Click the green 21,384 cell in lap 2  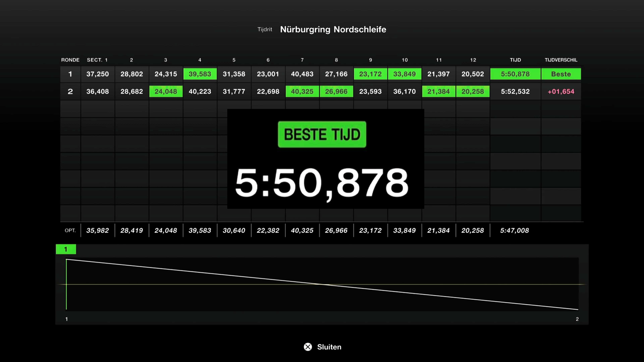pos(439,92)
